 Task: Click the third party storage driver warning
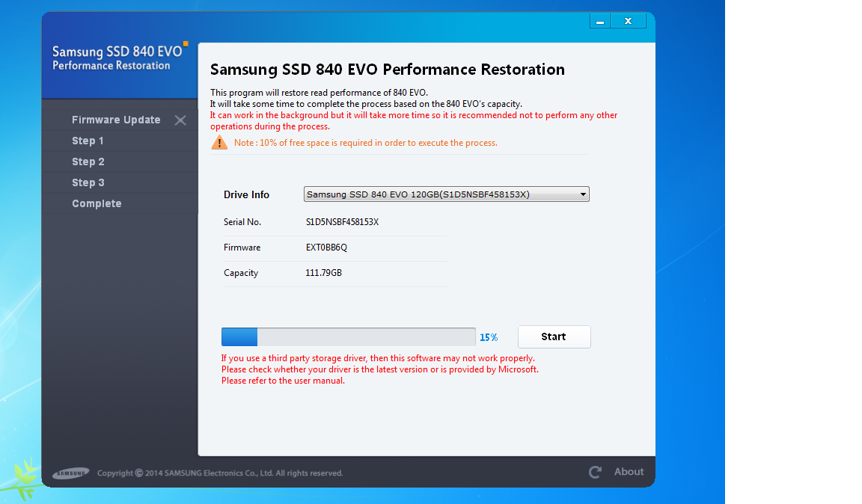[x=378, y=358]
